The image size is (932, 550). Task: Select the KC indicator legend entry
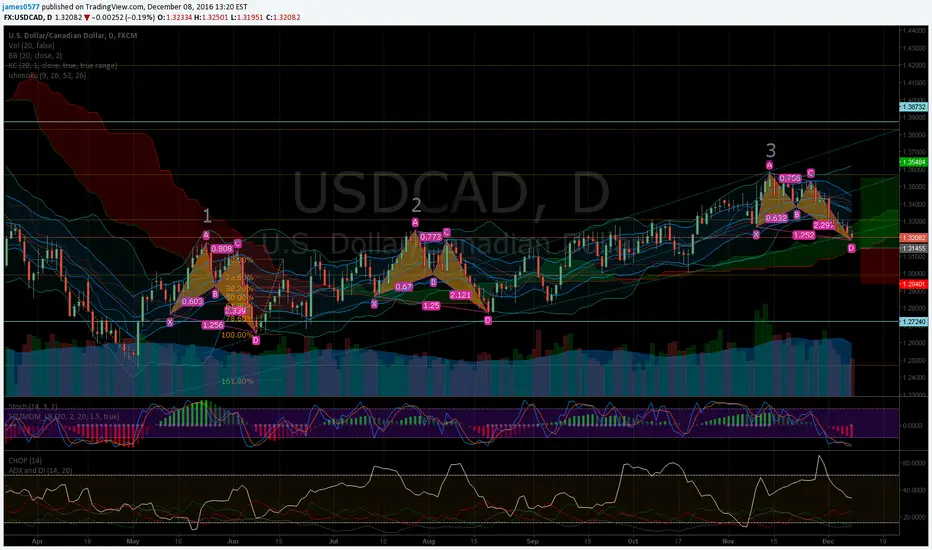point(62,65)
